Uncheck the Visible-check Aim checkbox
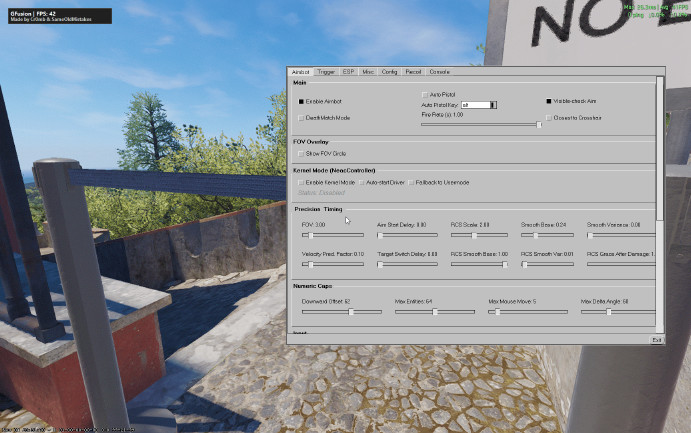This screenshot has height=433, width=691. 549,102
